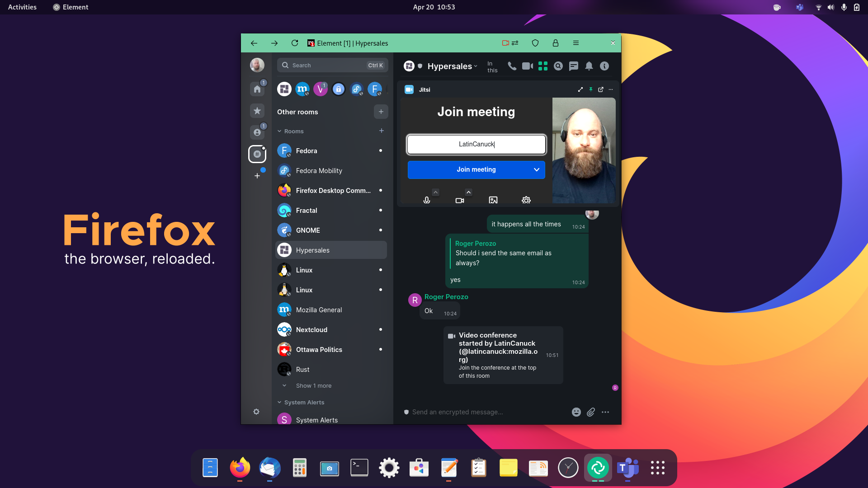Toggle the green widgets/apps icon in room header
868x488 pixels.
[543, 66]
